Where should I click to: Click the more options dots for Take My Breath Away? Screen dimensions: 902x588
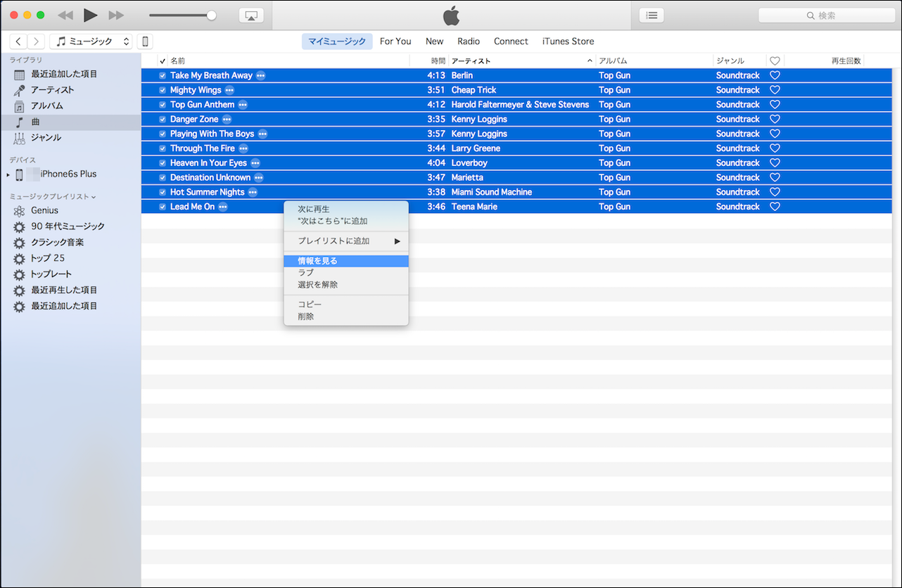[261, 75]
